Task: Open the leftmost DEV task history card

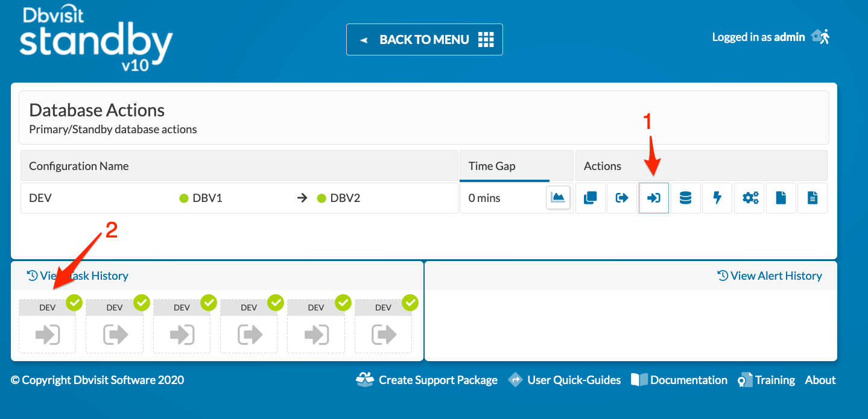Action: click(48, 326)
